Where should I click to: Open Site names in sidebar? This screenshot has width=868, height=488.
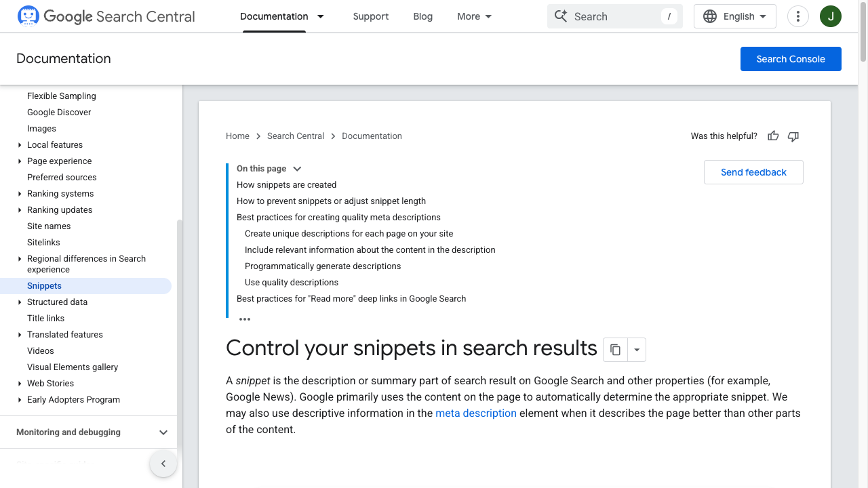[49, 226]
